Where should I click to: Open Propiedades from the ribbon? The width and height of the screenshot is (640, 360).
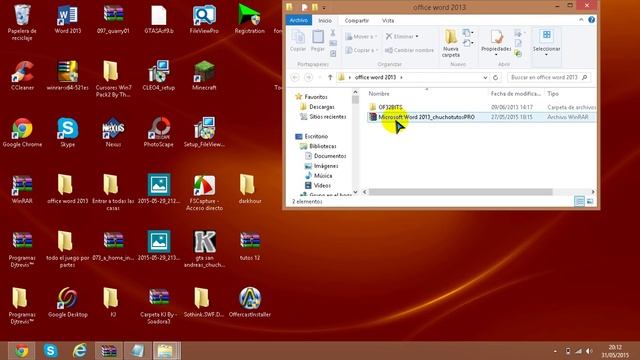pos(496,42)
